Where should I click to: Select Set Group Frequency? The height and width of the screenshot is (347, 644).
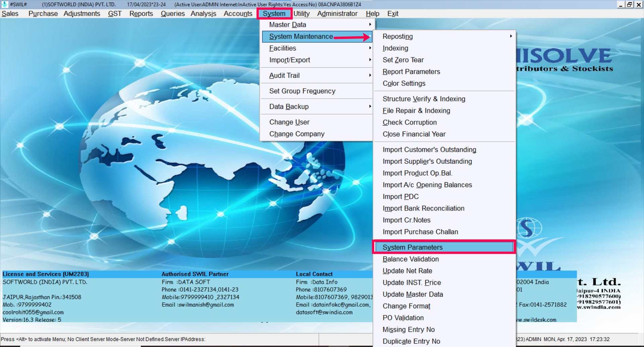point(317,91)
